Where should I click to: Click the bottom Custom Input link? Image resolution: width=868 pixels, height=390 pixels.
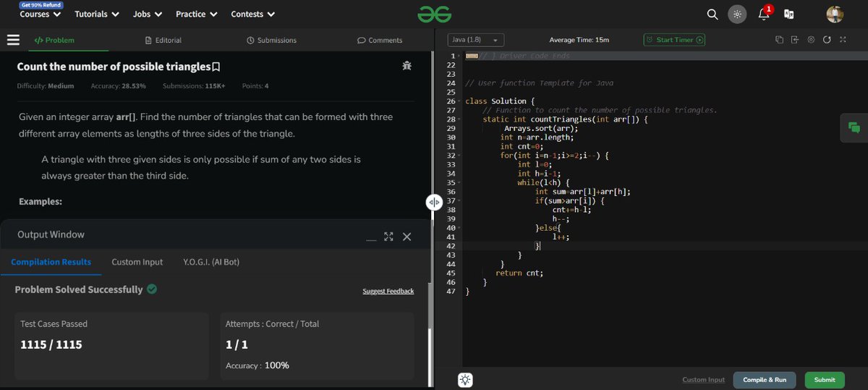pyautogui.click(x=704, y=380)
